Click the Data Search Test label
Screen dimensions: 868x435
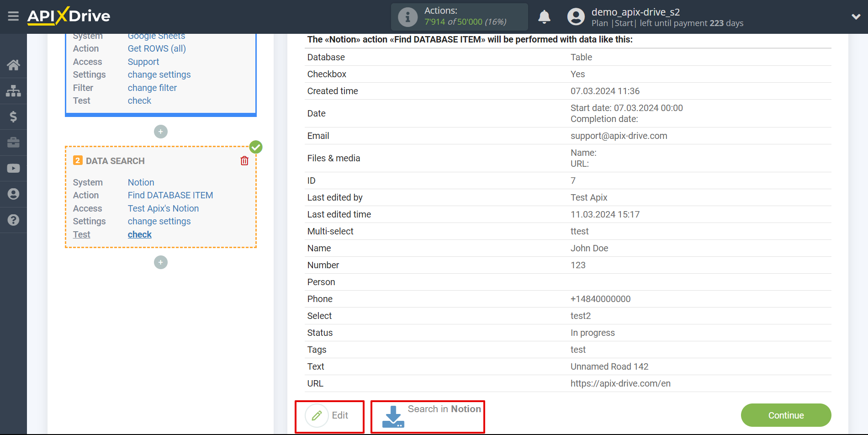(82, 234)
